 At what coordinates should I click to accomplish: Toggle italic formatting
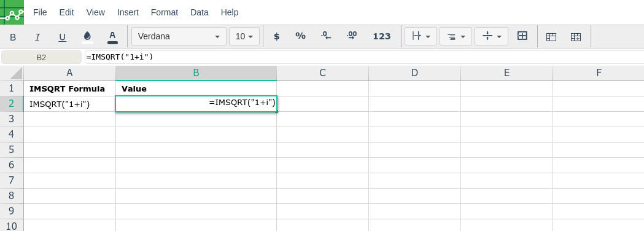37,37
